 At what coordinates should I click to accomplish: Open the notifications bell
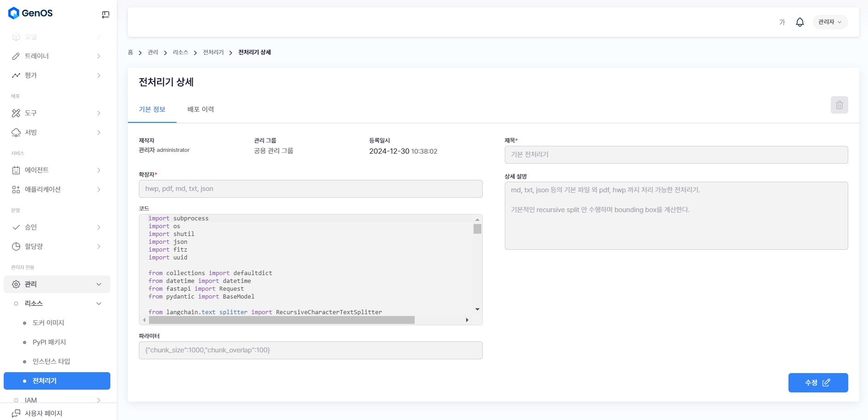(x=799, y=22)
